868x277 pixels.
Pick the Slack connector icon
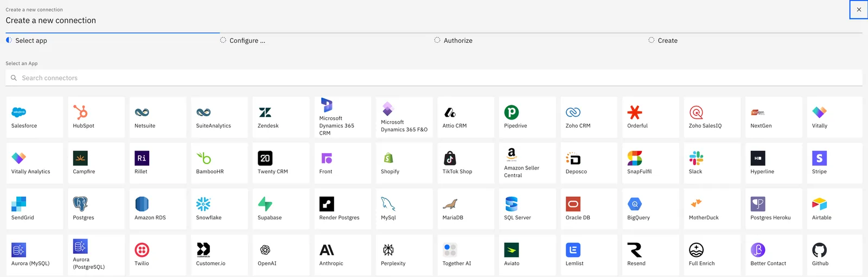click(697, 158)
